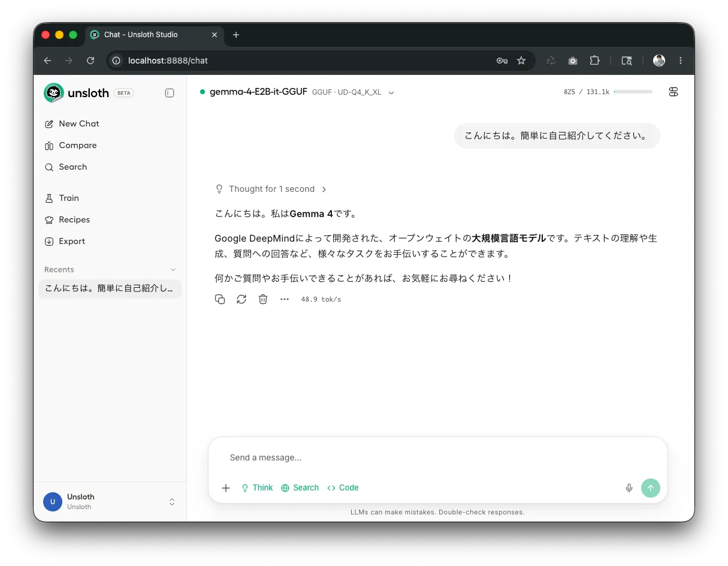Click the site info icon in address bar
Viewport: 728px width, 566px height.
point(117,61)
